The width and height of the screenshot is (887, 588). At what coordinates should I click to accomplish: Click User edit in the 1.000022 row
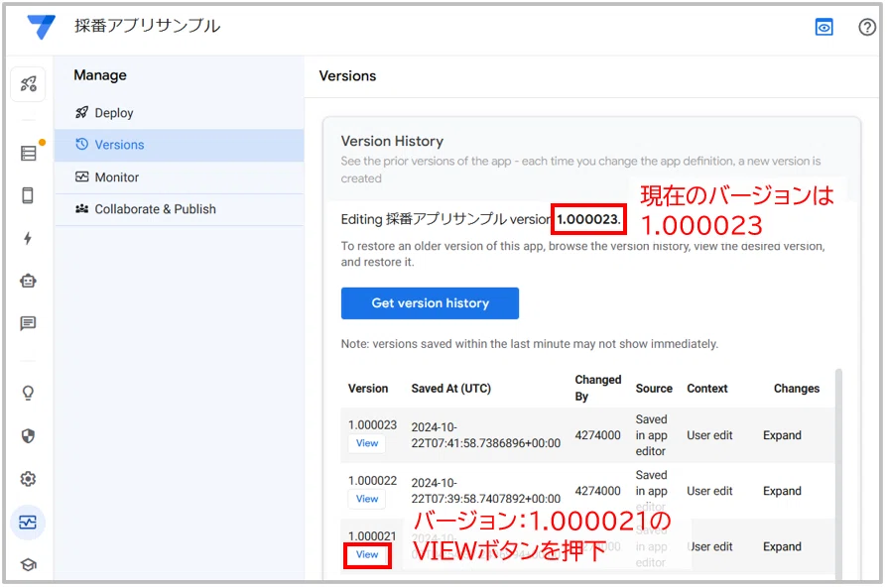pos(709,491)
